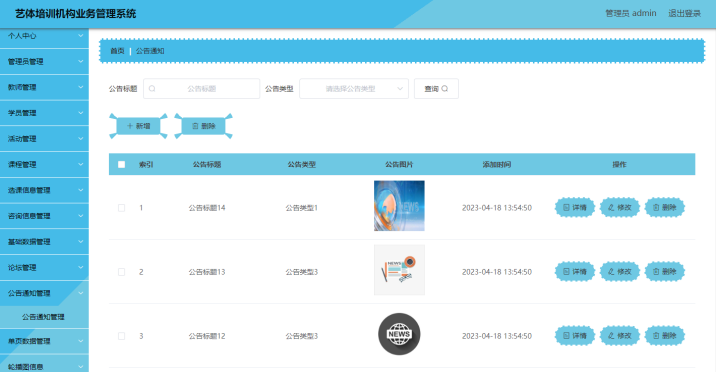Select 公告通知管理 submenu item
The height and width of the screenshot is (372, 716).
coord(44,317)
